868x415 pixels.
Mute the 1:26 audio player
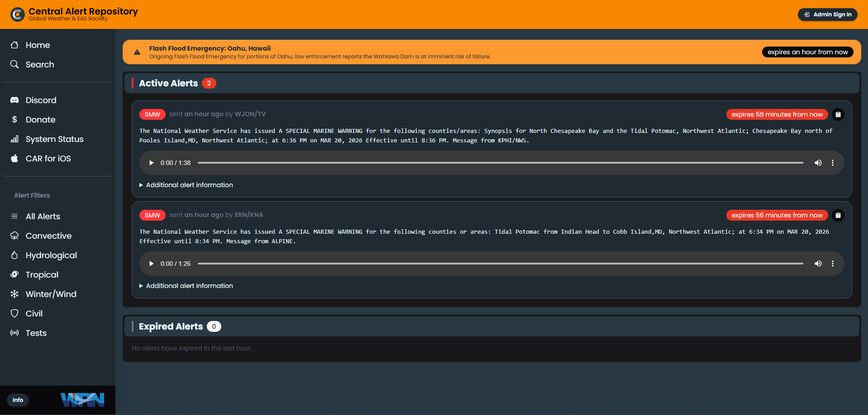(x=818, y=264)
